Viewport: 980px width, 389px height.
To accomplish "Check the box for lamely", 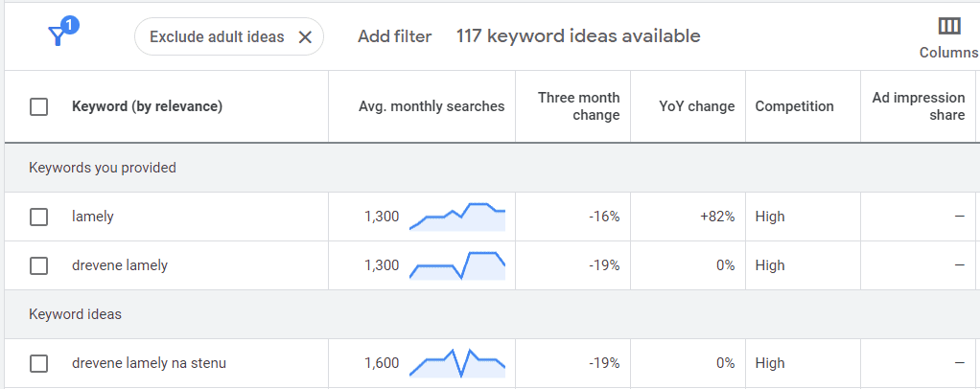I will [38, 217].
